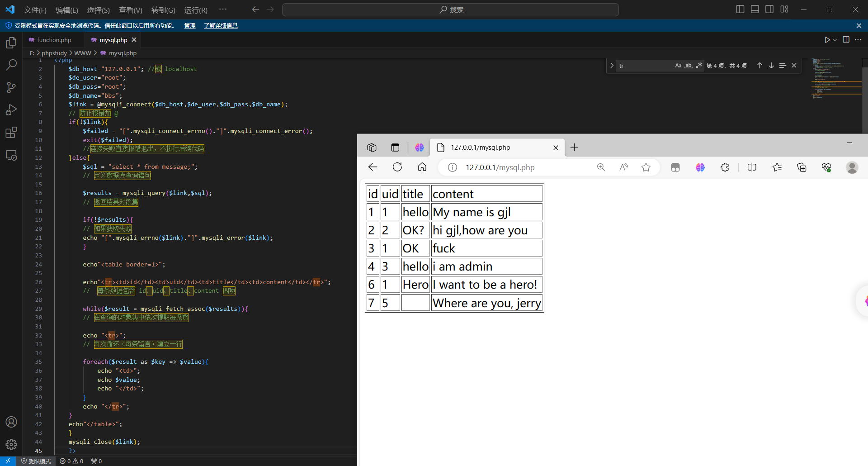Open the Extensions view
Image resolution: width=868 pixels, height=466 pixels.
click(x=11, y=133)
